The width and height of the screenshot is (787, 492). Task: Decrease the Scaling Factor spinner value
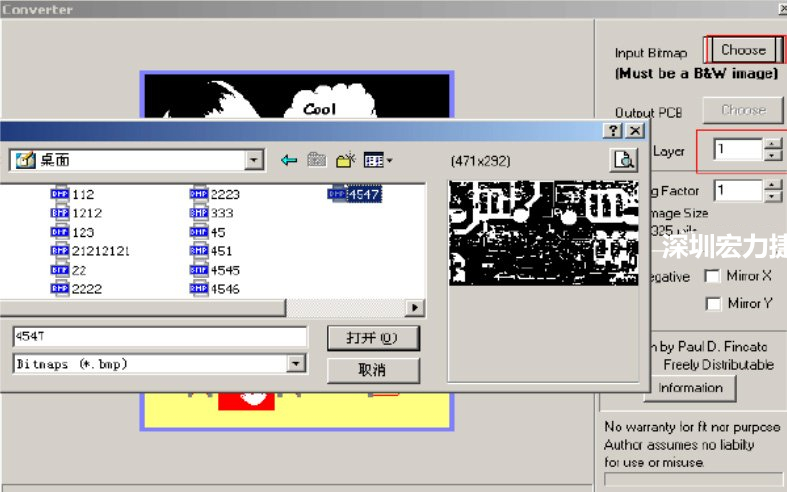(772, 195)
